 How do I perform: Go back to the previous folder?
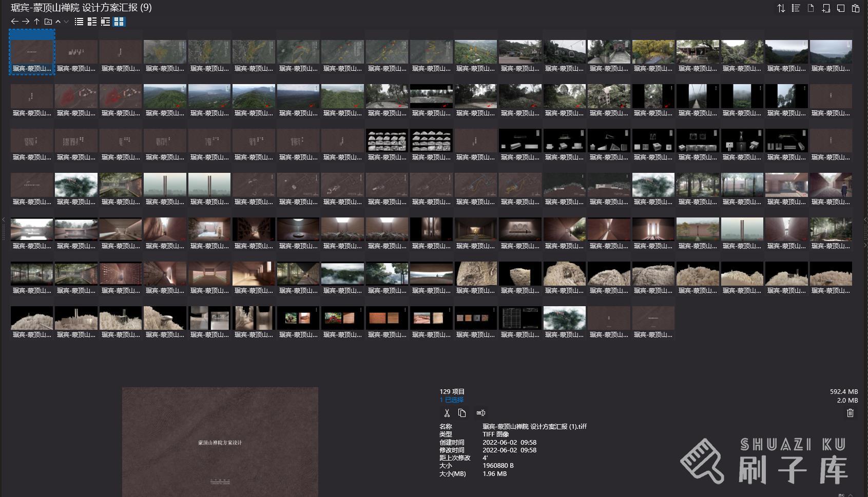coord(14,22)
